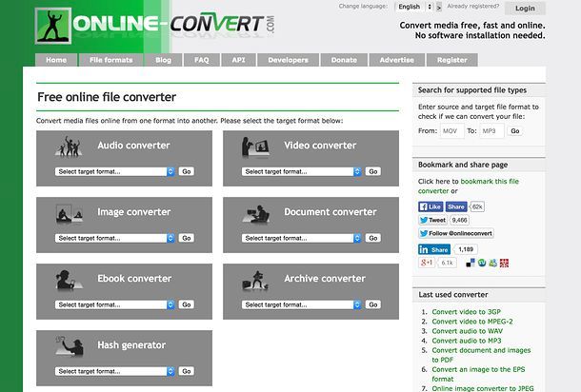This screenshot has width=581, height=392.
Task: Click the StumbleUpon share icon
Action: pos(482,263)
